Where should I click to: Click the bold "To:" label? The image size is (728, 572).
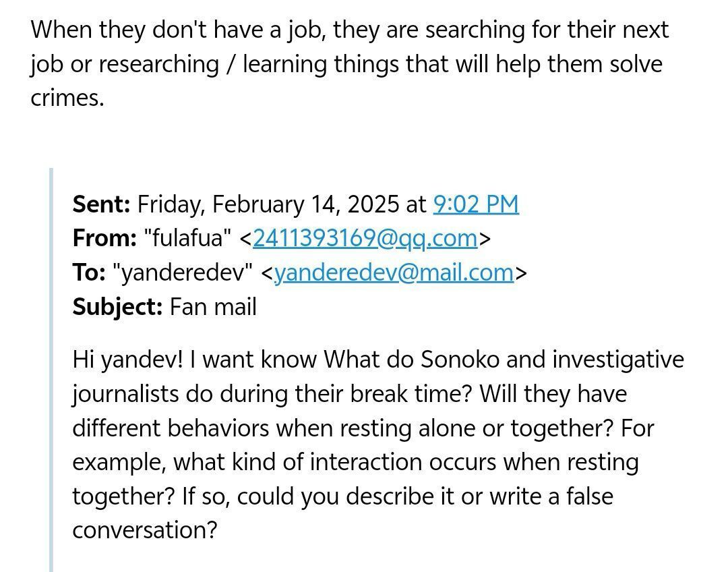(89, 273)
